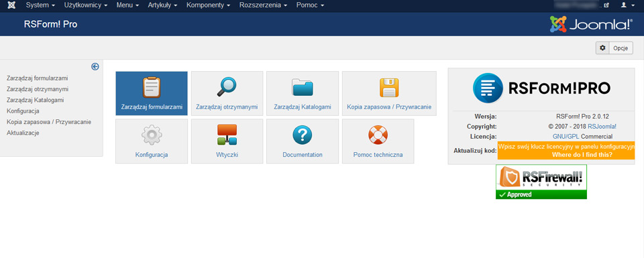The height and width of the screenshot is (258, 644).
Task: Follow the GNU/GPL licence link
Action: click(x=566, y=136)
